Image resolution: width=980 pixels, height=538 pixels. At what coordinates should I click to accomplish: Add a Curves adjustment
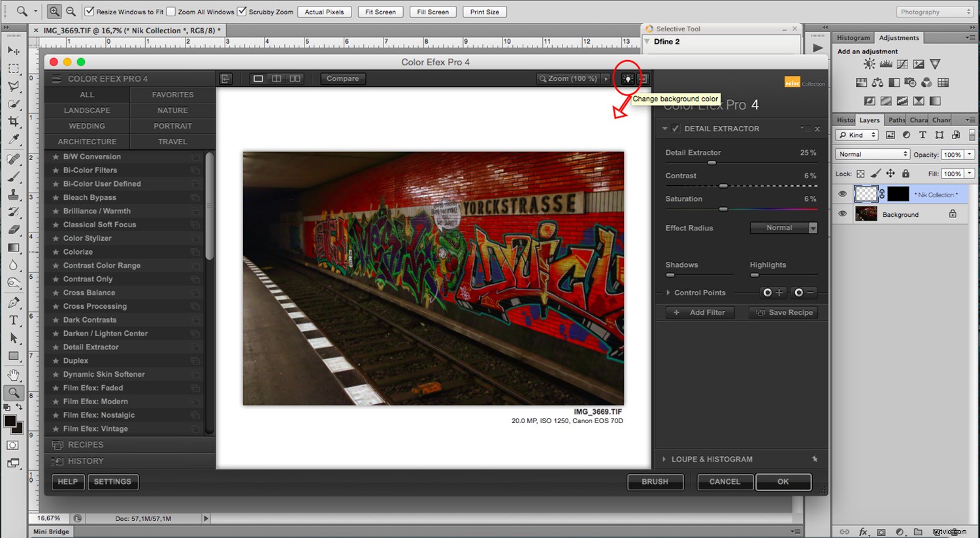pyautogui.click(x=902, y=63)
